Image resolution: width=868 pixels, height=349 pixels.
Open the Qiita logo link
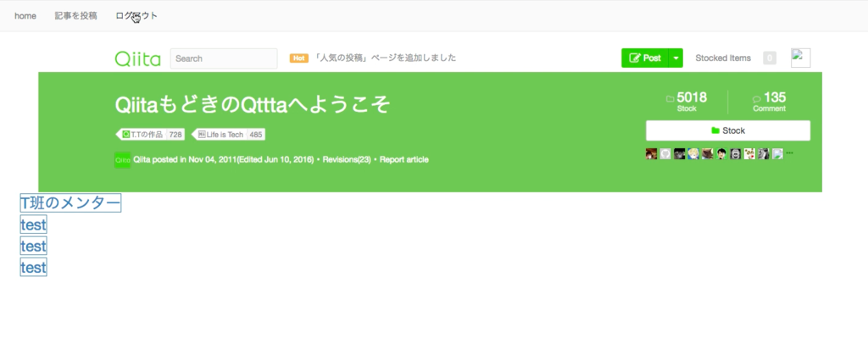[x=138, y=58]
